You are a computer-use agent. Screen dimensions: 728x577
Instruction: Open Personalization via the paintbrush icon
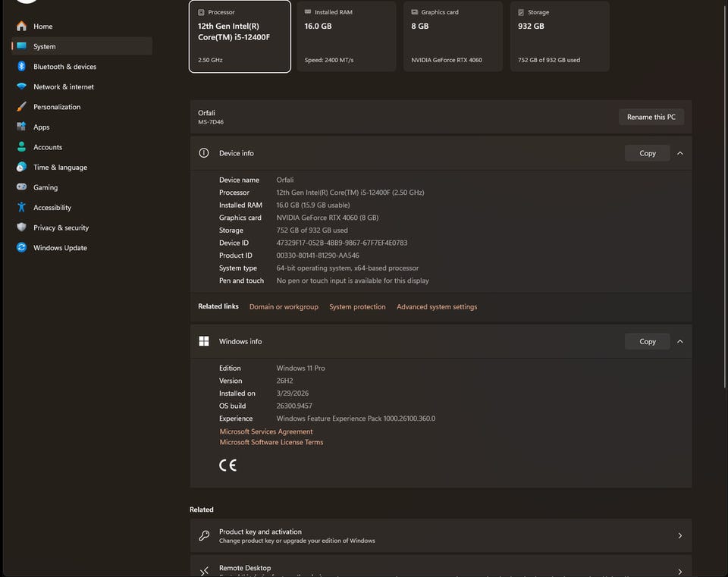click(x=21, y=106)
